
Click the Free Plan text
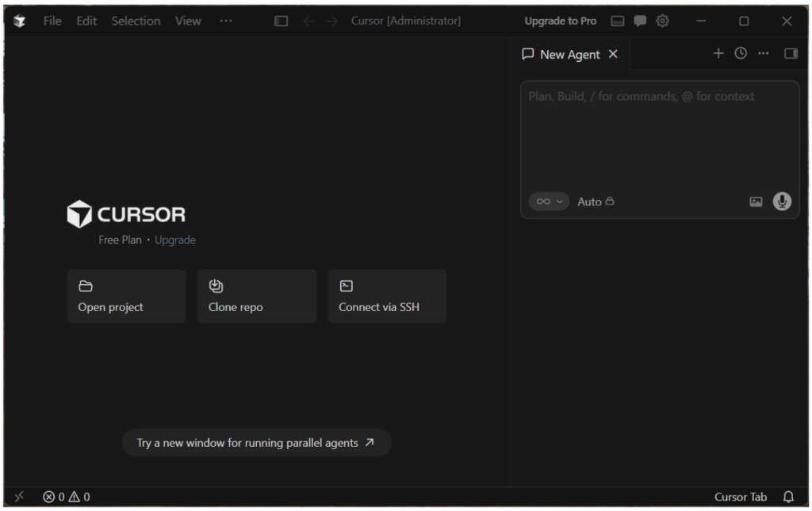point(120,240)
